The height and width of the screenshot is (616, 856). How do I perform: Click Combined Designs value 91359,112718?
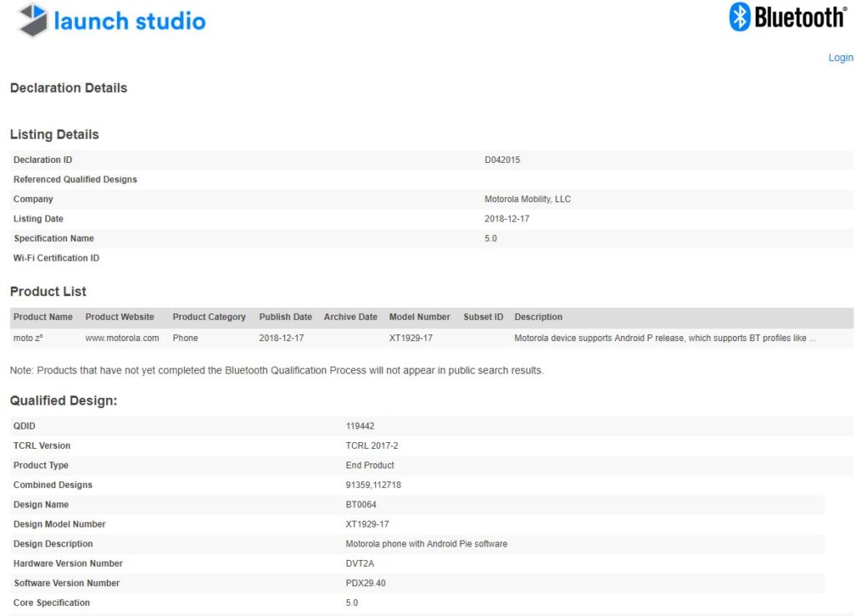(x=374, y=485)
